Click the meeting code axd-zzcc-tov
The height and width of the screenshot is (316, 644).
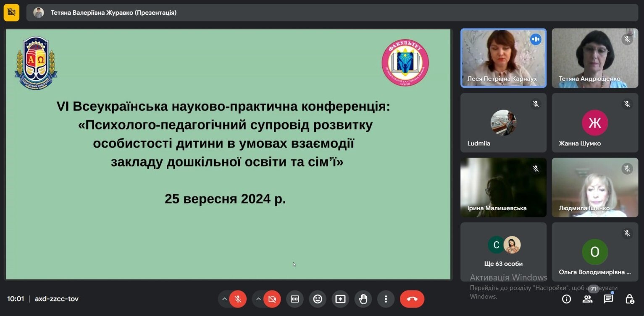click(57, 299)
